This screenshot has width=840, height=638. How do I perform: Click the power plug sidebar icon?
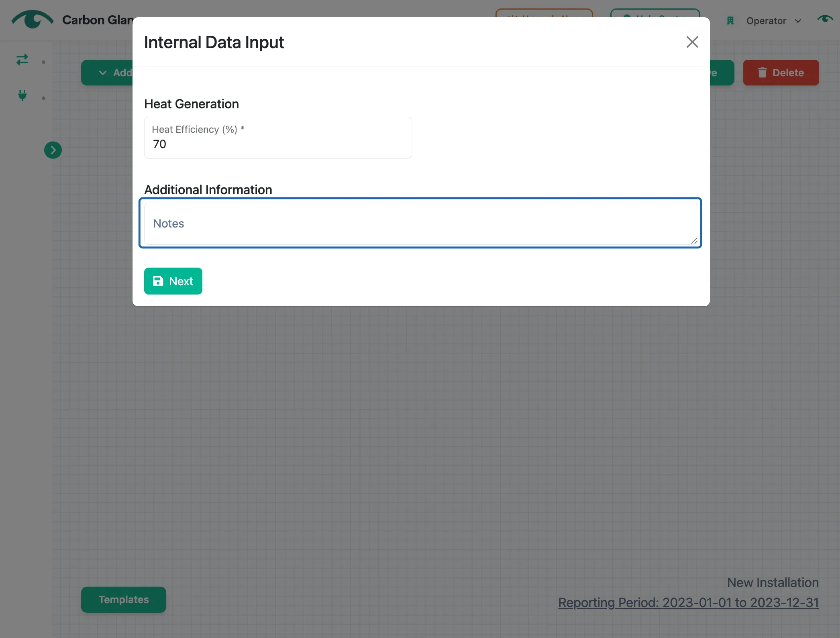tap(22, 95)
